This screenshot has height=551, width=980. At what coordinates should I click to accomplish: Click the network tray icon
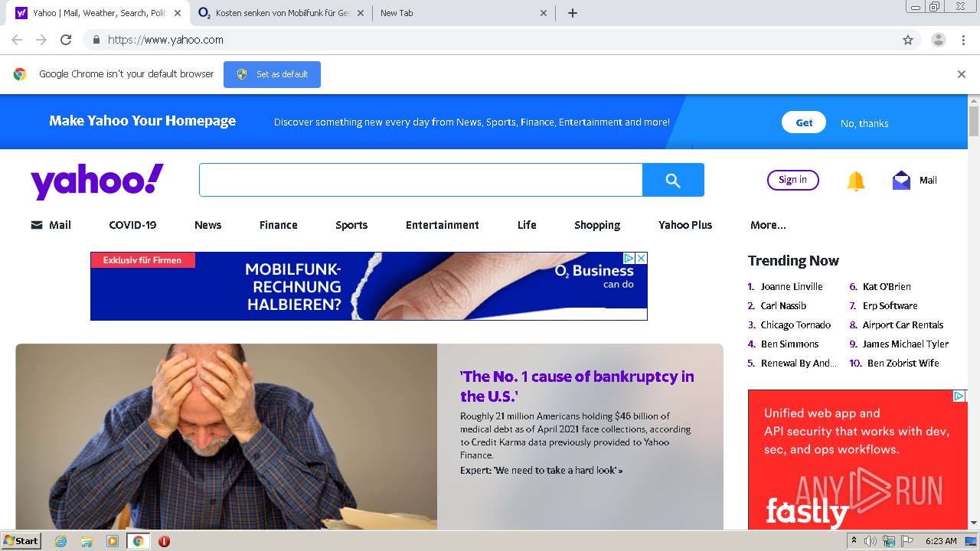click(889, 541)
